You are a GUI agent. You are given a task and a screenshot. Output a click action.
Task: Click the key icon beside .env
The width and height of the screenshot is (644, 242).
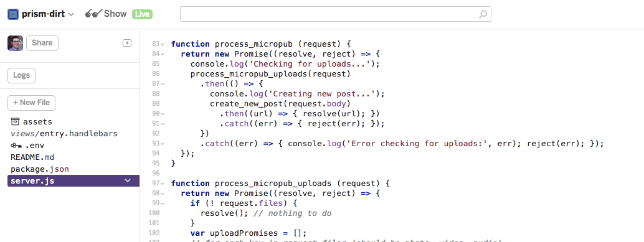point(16,146)
